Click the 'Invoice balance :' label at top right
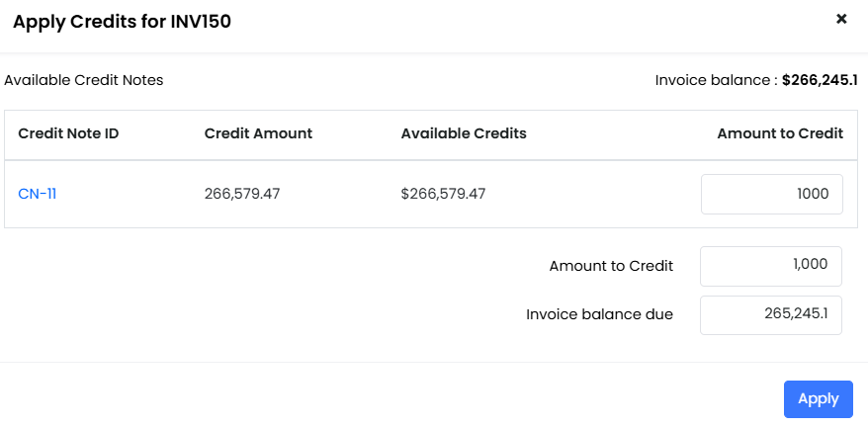The width and height of the screenshot is (868, 428). tap(716, 80)
